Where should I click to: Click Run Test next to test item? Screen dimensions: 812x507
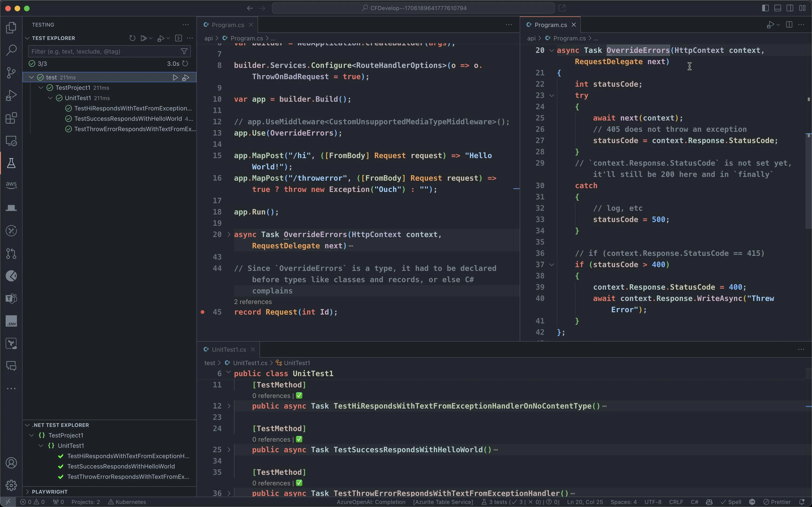175,78
